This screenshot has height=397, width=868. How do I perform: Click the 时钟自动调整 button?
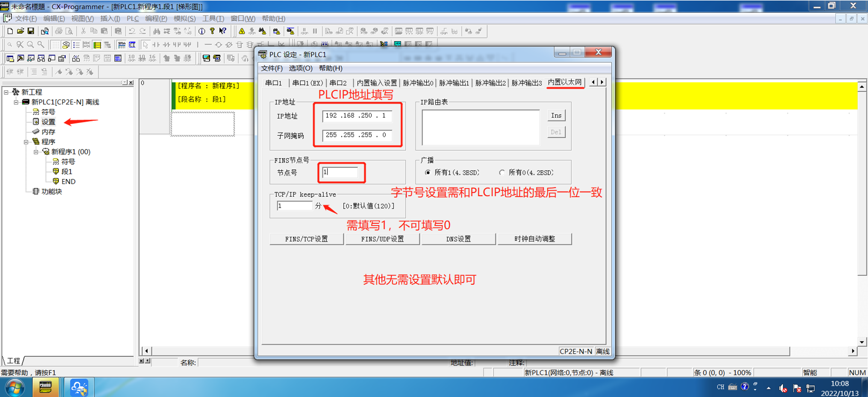(x=535, y=239)
